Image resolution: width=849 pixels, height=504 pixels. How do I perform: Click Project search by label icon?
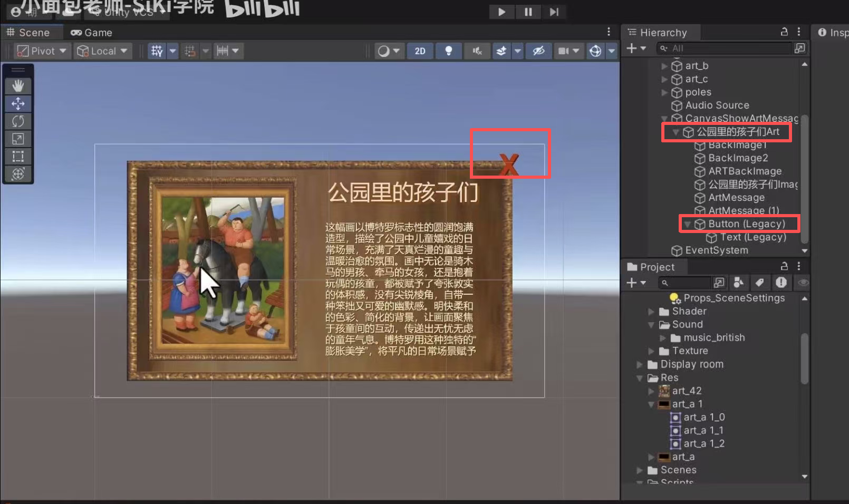tap(759, 283)
